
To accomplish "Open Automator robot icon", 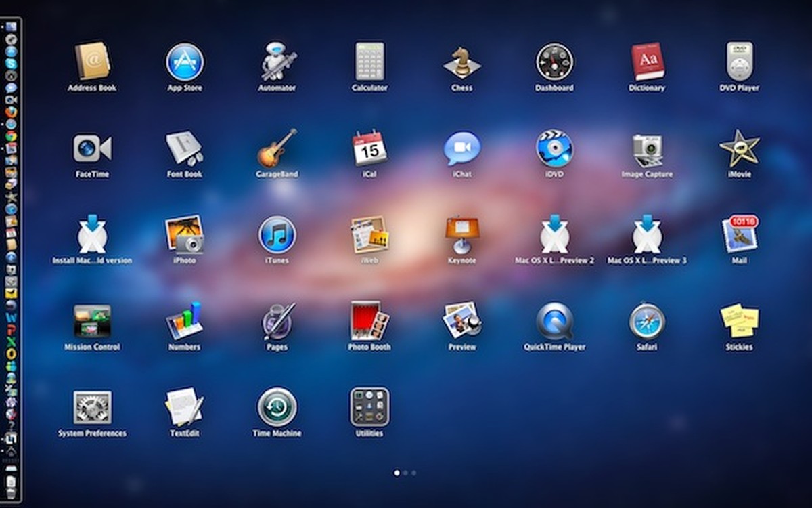I will pos(277,62).
